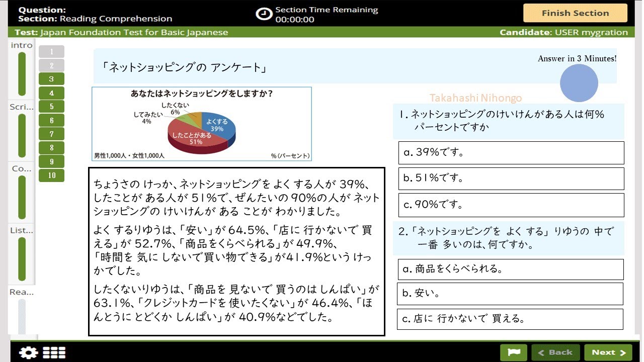Click the title ネットショッピングの アンケート

tap(184, 67)
